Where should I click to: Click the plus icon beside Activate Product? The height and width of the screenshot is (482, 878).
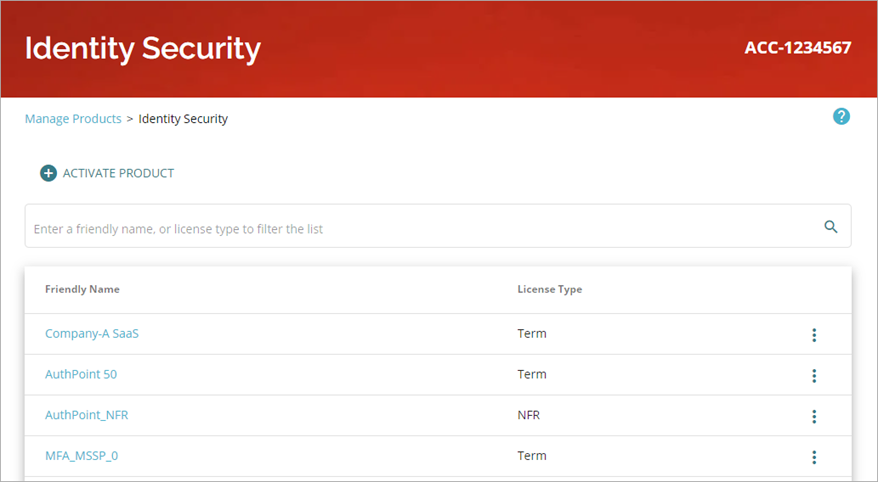click(x=48, y=174)
